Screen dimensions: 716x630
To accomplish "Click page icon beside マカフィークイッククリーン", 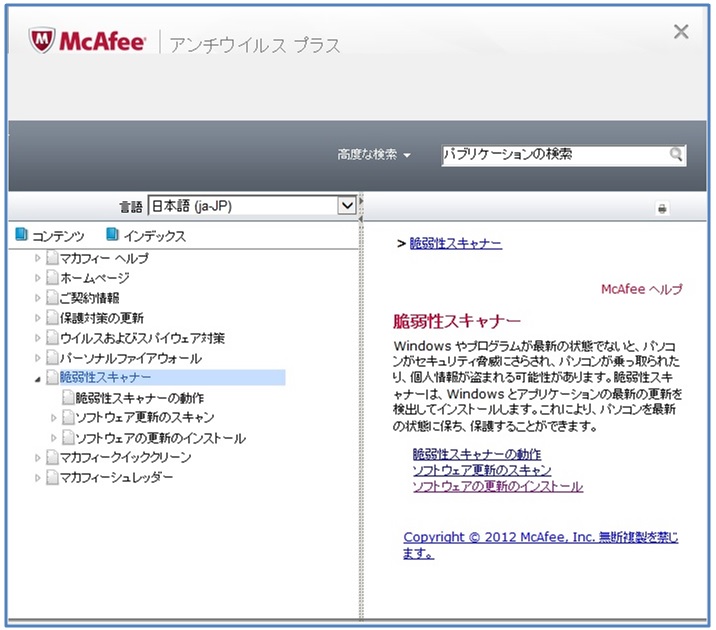I will (53, 457).
